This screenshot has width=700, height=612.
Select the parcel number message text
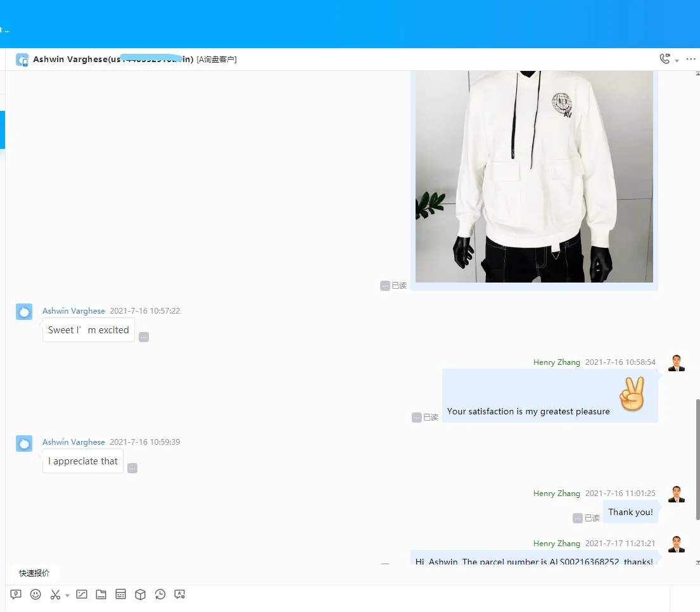pos(534,561)
